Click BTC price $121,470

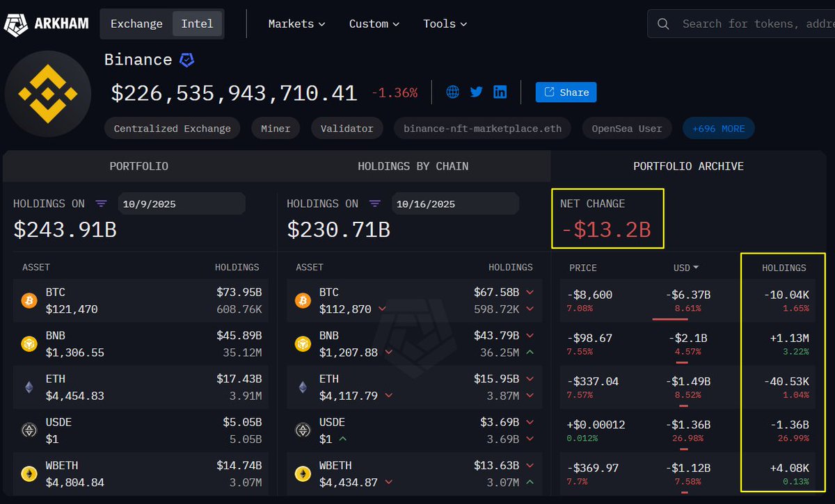72,309
